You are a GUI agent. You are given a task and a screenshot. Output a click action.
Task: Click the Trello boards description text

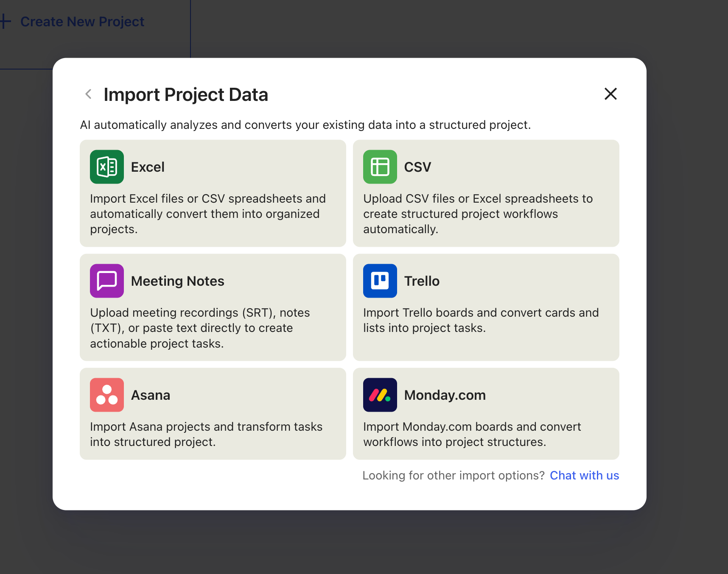pos(481,320)
